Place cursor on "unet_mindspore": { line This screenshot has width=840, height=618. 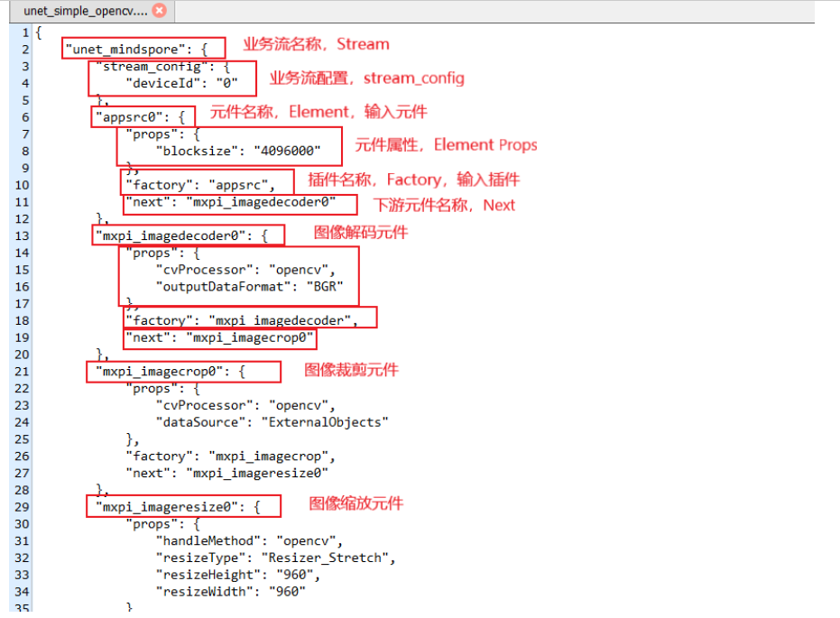136,50
